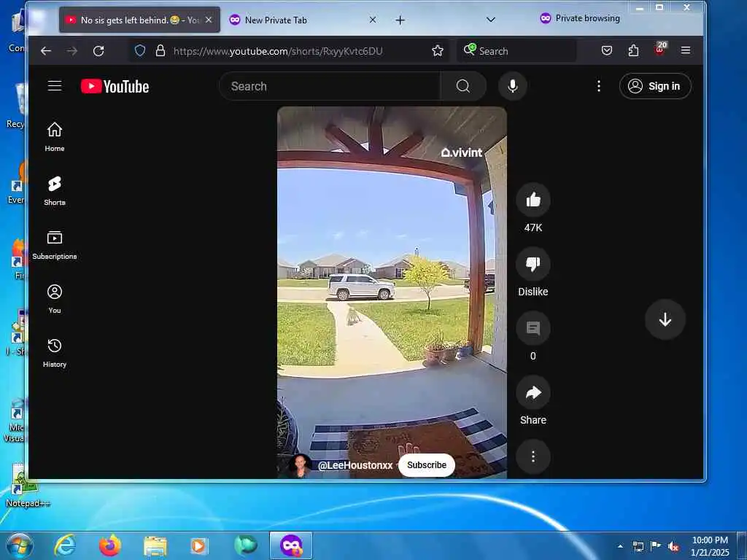Open comments on the Short
This screenshot has height=560, width=747.
click(x=533, y=328)
